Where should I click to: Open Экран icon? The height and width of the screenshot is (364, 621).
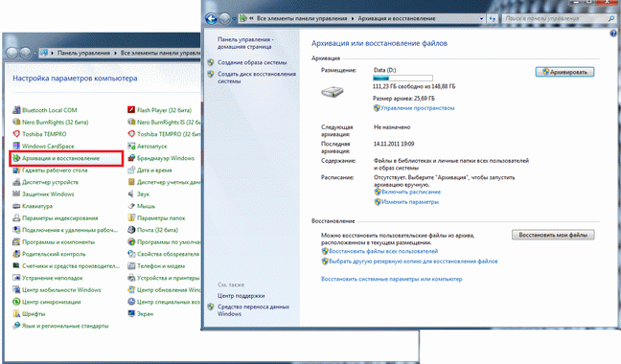[131, 314]
